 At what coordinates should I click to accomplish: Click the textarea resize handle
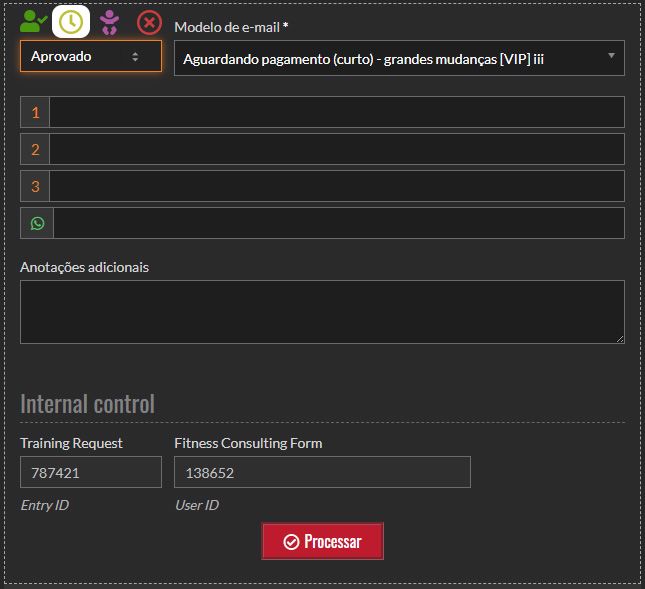pos(620,339)
